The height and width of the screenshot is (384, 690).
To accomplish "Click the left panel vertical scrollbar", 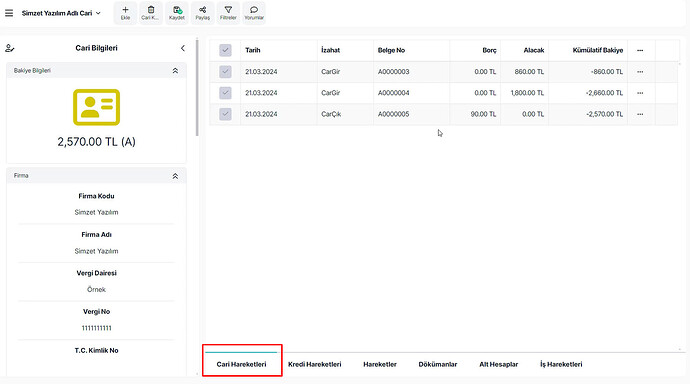I will pyautogui.click(x=197, y=88).
